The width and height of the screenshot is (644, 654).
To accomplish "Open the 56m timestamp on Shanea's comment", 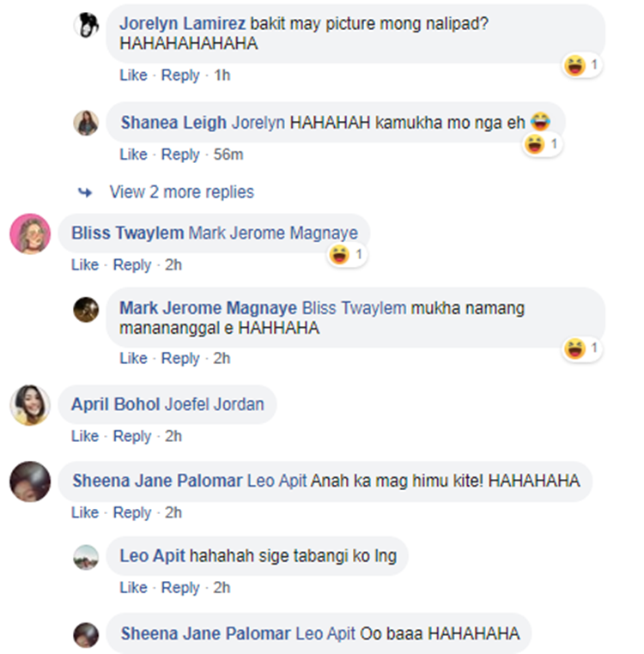I will click(x=228, y=154).
